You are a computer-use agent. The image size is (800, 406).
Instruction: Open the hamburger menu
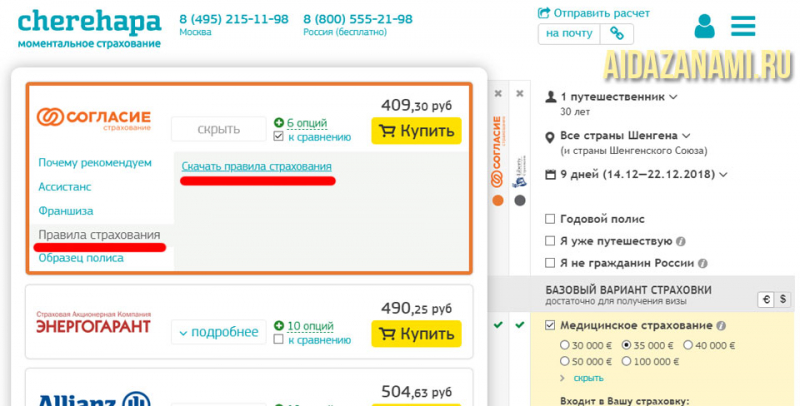coord(743,26)
